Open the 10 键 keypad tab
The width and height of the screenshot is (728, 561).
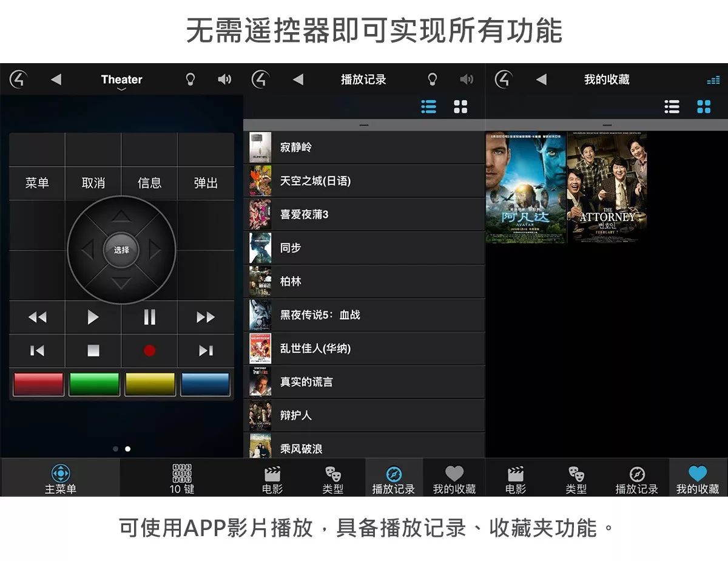coord(181,479)
